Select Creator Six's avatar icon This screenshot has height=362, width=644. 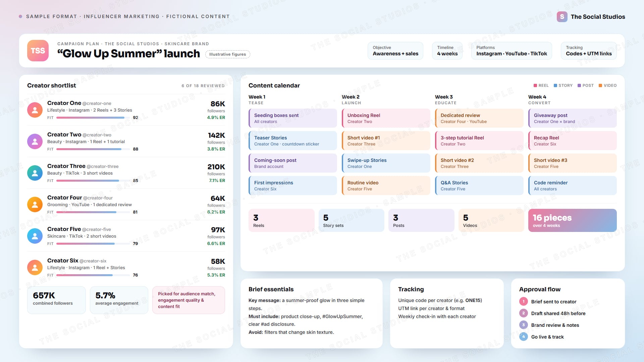pos(35,267)
